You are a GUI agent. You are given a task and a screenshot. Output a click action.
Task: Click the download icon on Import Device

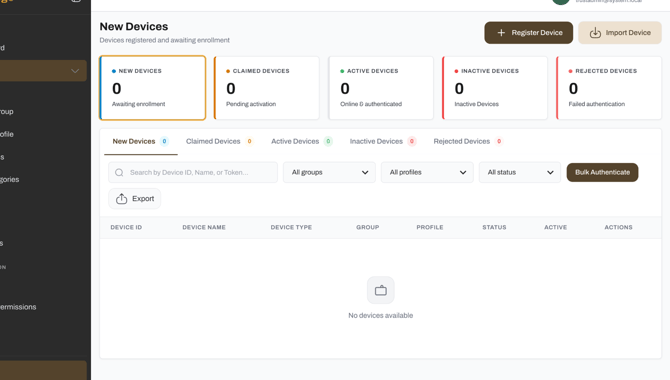click(595, 32)
